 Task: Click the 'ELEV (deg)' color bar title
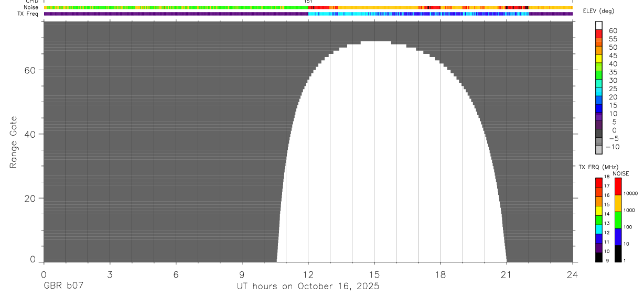[x=598, y=12]
